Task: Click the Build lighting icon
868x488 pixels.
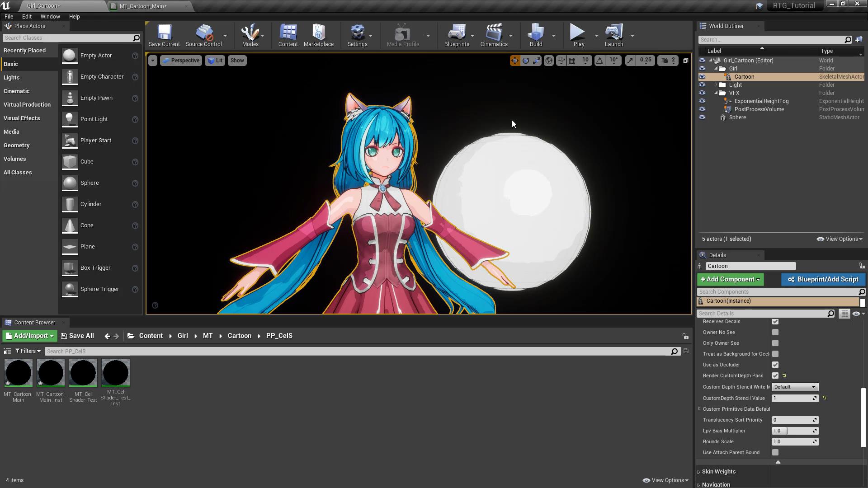Action: click(x=536, y=35)
